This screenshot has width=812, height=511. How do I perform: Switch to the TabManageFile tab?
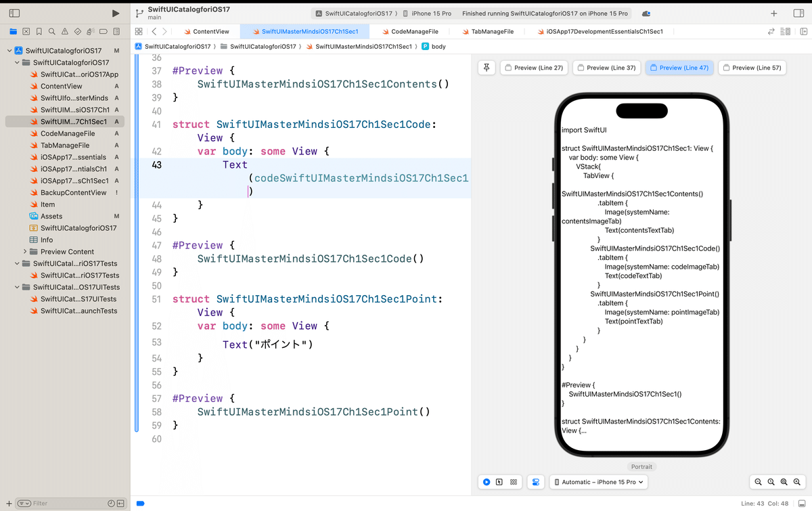pyautogui.click(x=487, y=31)
